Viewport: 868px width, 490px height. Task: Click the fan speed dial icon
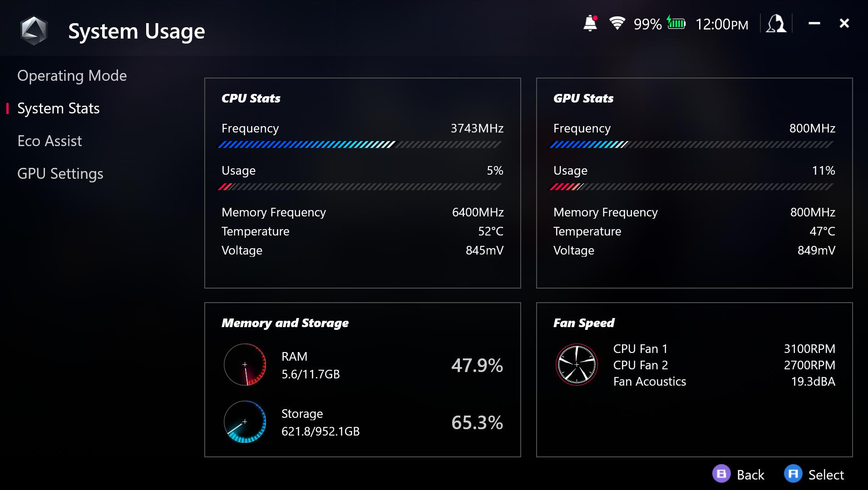tap(577, 365)
